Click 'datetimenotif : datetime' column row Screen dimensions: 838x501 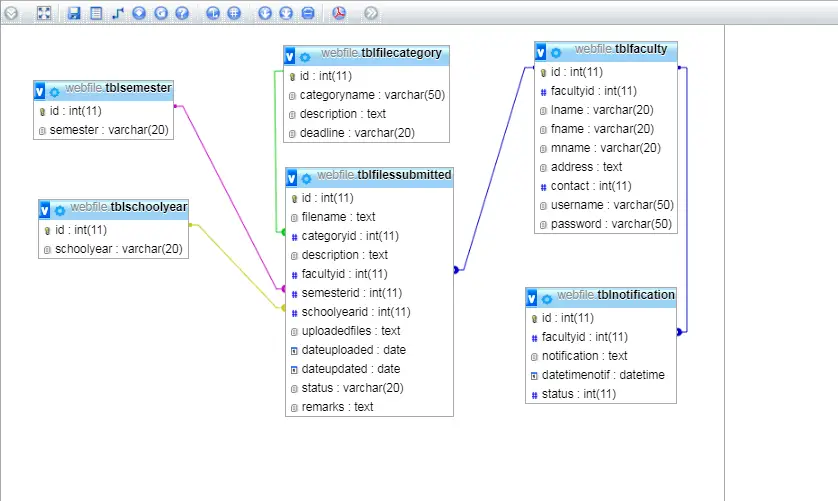click(601, 375)
